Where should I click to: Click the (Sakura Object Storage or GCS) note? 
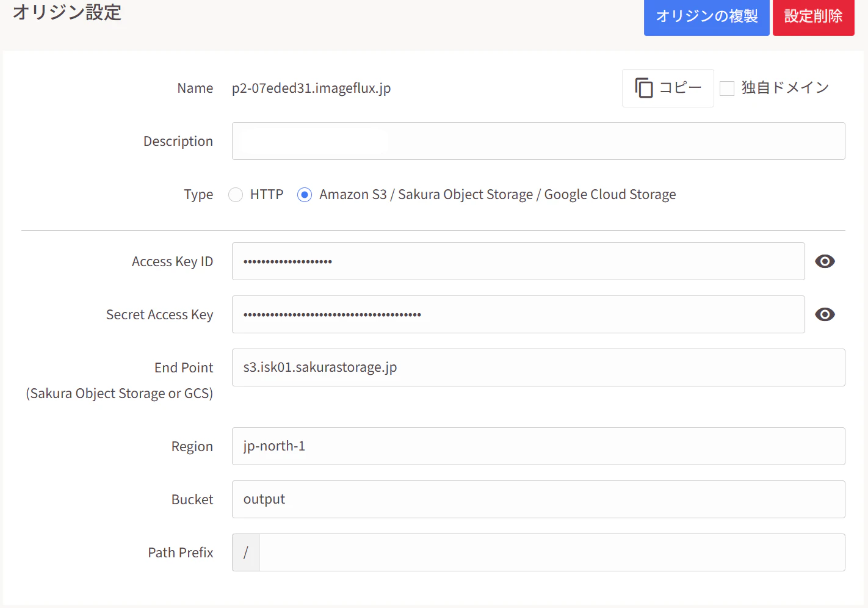point(120,394)
